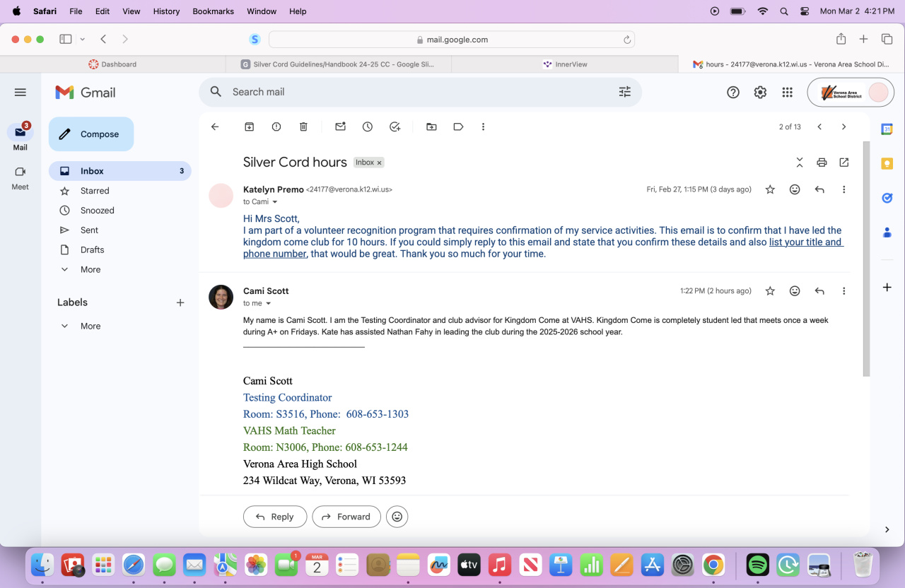
Task: Open Google Tasks in side panel
Action: [x=887, y=198]
